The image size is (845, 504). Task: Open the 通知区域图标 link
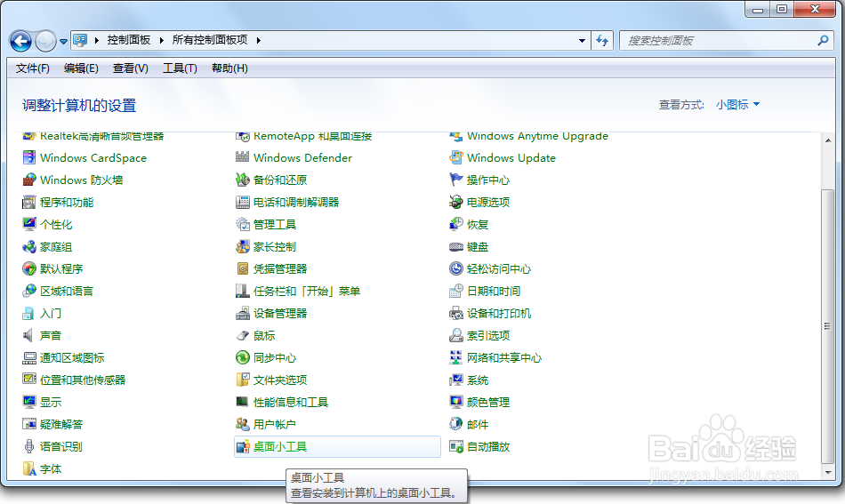point(72,357)
